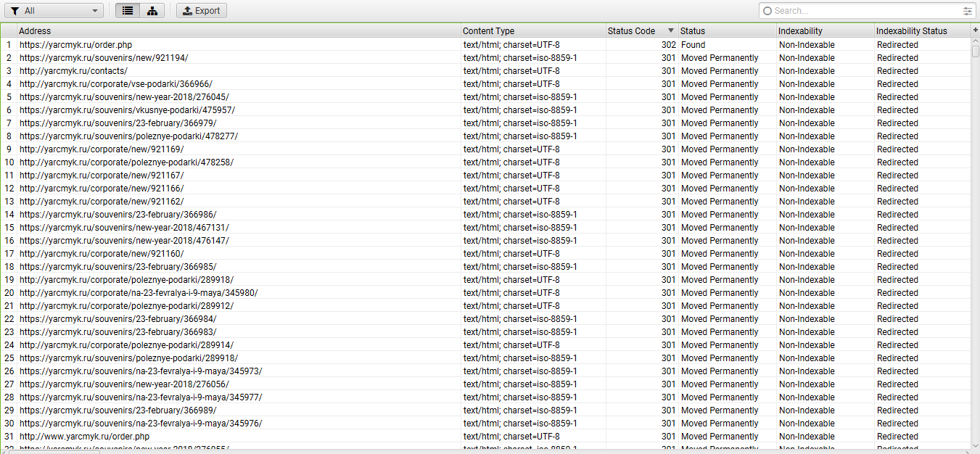Click the Export button
The height and width of the screenshot is (454, 980).
coord(202,11)
